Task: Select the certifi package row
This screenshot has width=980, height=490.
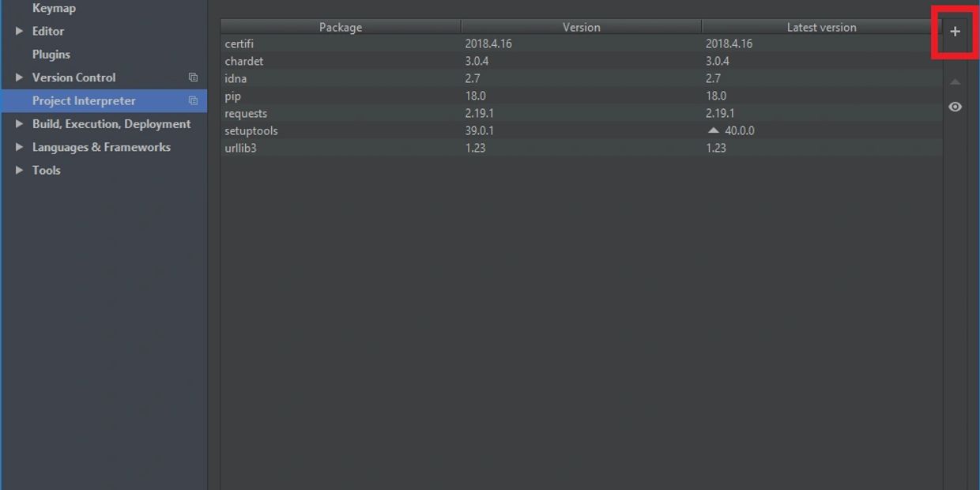Action: coord(239,43)
